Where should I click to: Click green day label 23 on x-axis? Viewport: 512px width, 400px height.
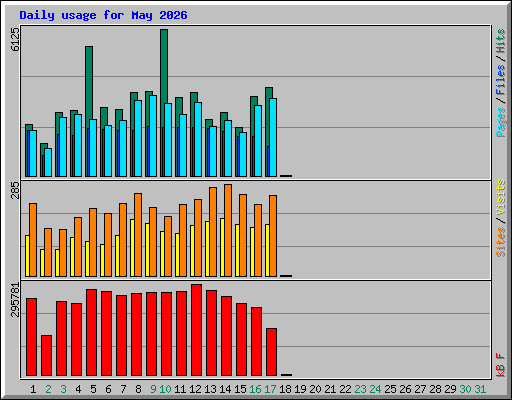tap(360, 389)
